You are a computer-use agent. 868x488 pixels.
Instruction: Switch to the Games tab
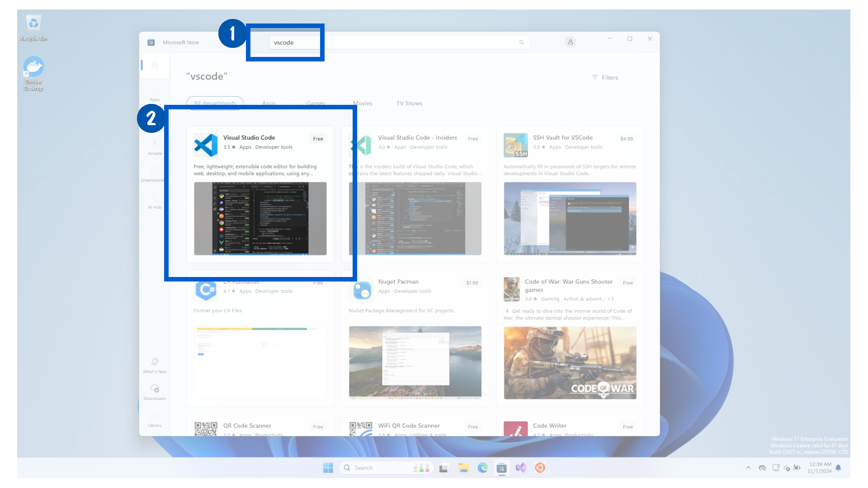(316, 103)
